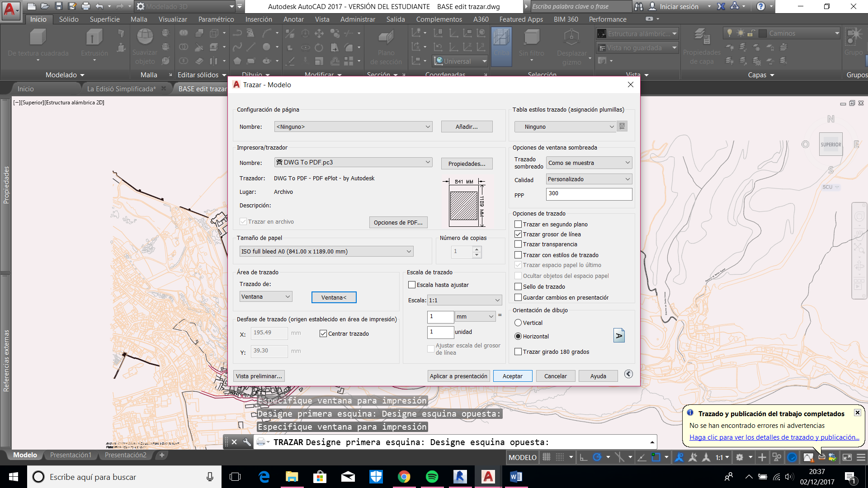
Task: Open the Visualizar ribbon tab
Action: pyautogui.click(x=173, y=19)
